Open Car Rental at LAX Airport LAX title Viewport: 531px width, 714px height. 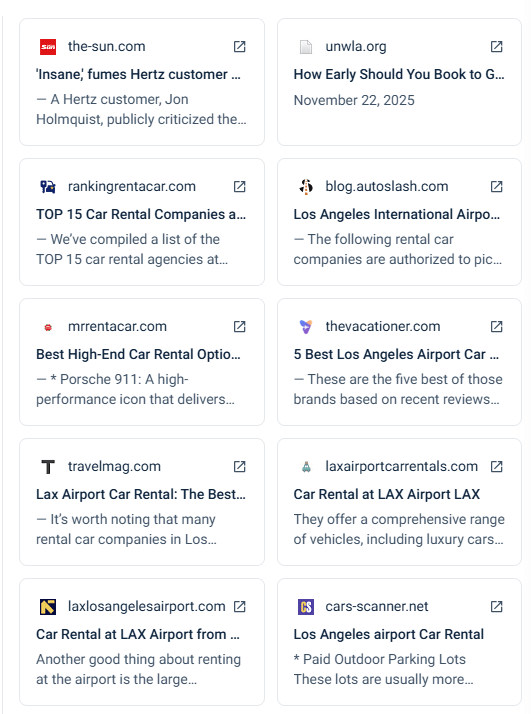tap(387, 494)
